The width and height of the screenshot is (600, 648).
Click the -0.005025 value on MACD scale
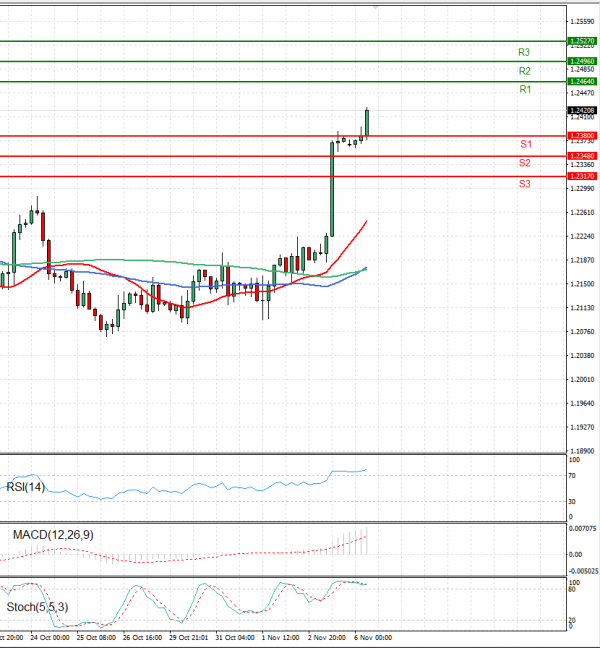point(583,571)
